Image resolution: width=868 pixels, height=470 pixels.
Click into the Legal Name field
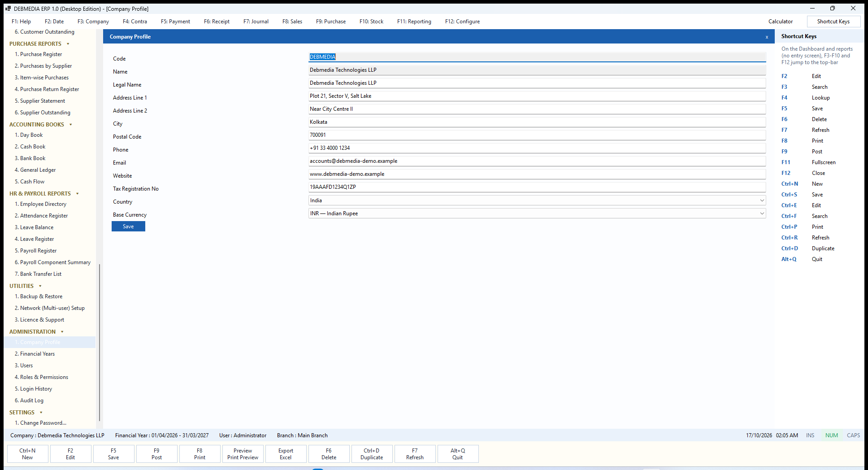click(x=537, y=83)
